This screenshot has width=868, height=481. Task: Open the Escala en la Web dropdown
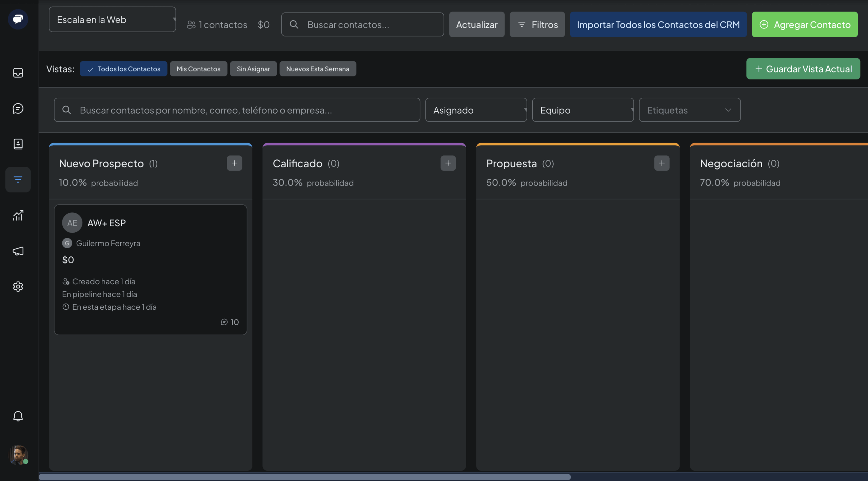(112, 20)
